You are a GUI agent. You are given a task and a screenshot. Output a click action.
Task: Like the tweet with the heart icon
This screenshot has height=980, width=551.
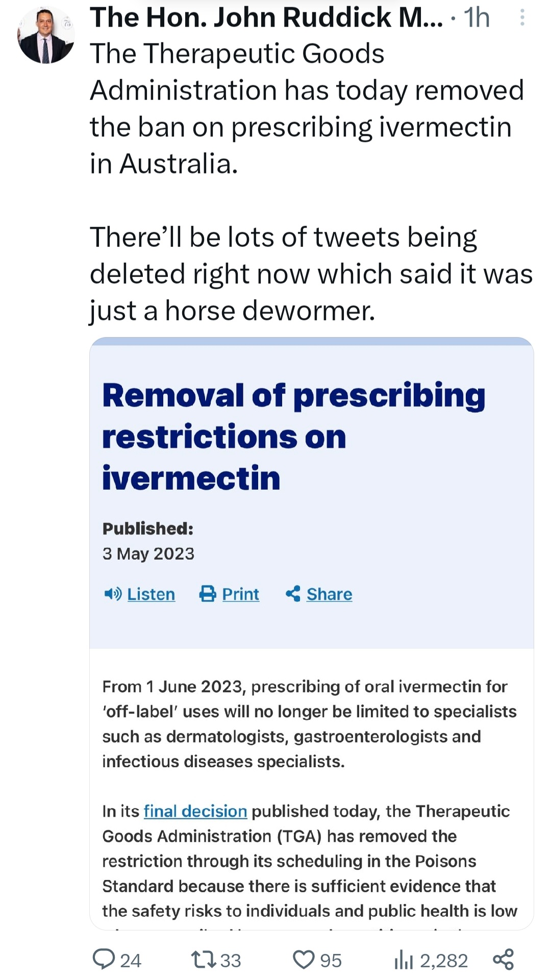pyautogui.click(x=304, y=959)
